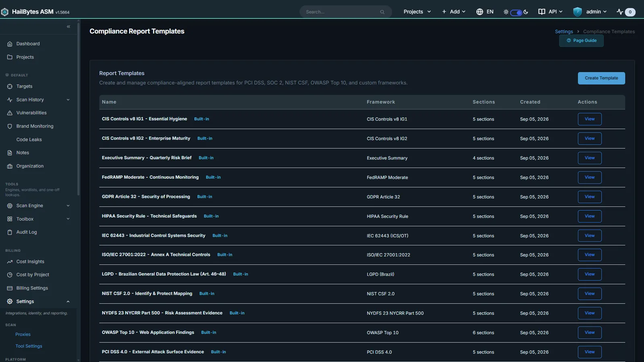View the ISO/IEC 27001:2022 template

point(590,255)
